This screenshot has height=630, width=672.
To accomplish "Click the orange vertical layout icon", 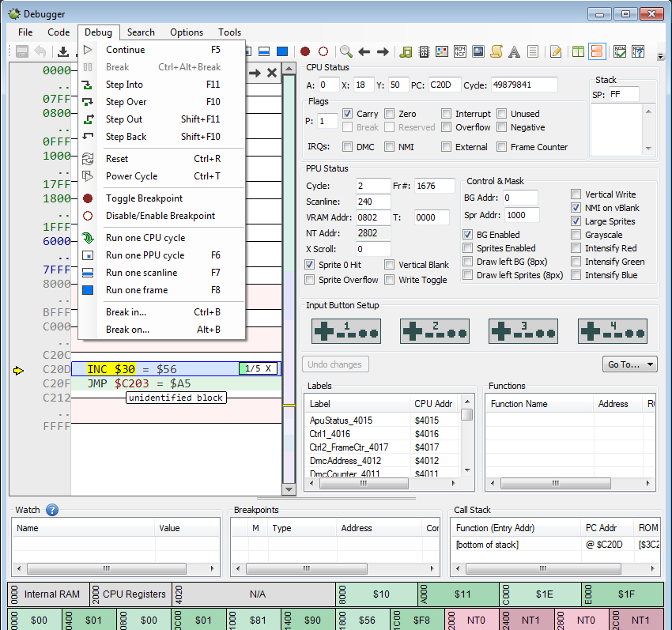I will click(x=597, y=52).
